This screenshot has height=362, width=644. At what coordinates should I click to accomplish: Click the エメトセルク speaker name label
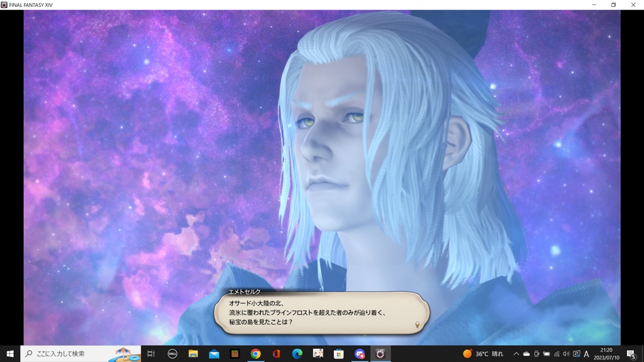(245, 292)
